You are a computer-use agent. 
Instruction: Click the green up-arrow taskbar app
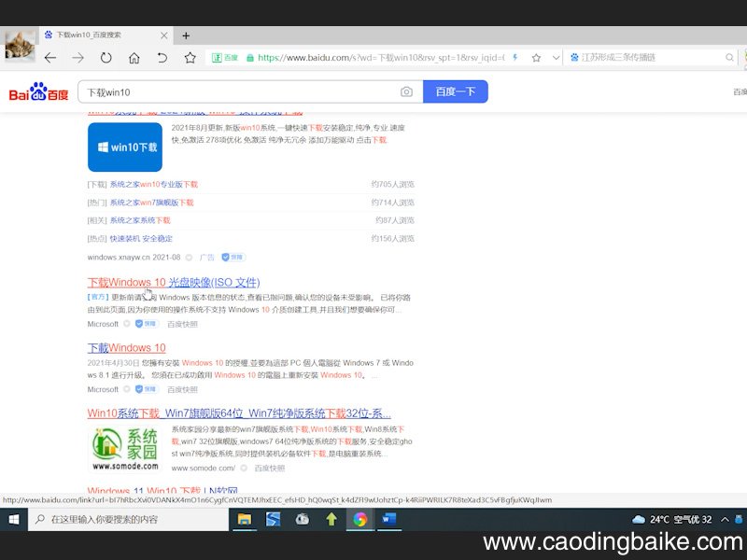tap(331, 519)
